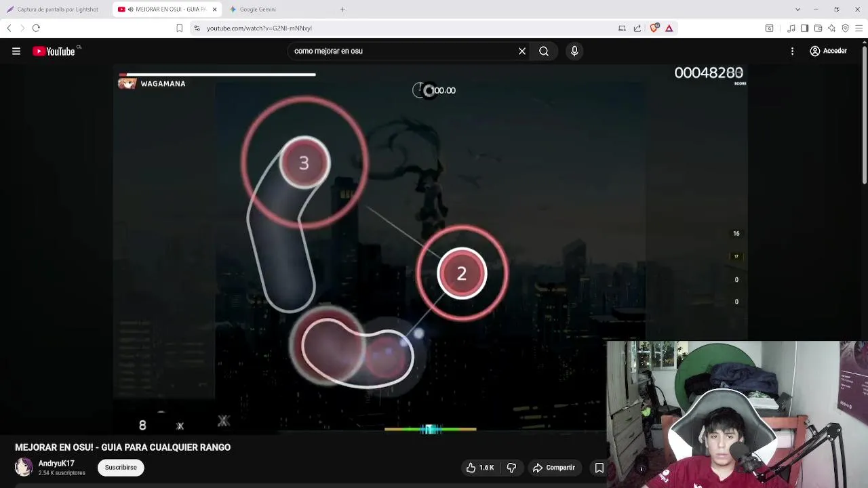Run search with the magnifier button
The width and height of the screenshot is (868, 488).
pyautogui.click(x=544, y=51)
